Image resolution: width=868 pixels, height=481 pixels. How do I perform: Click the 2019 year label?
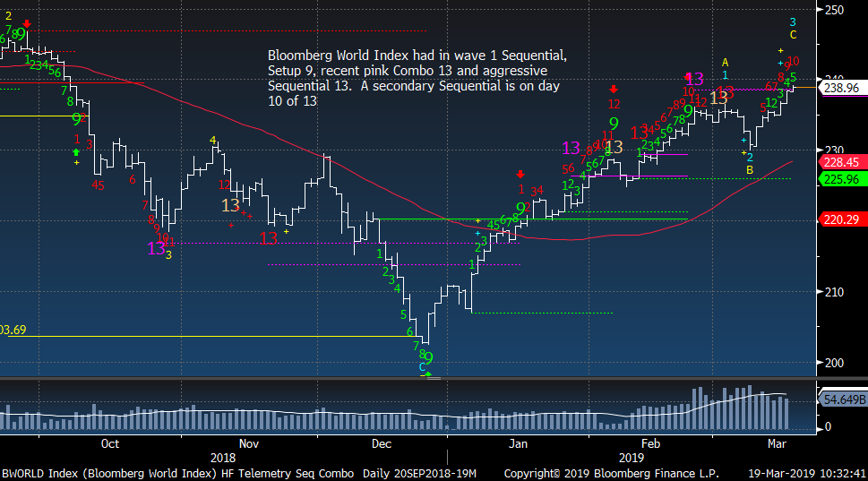(632, 459)
